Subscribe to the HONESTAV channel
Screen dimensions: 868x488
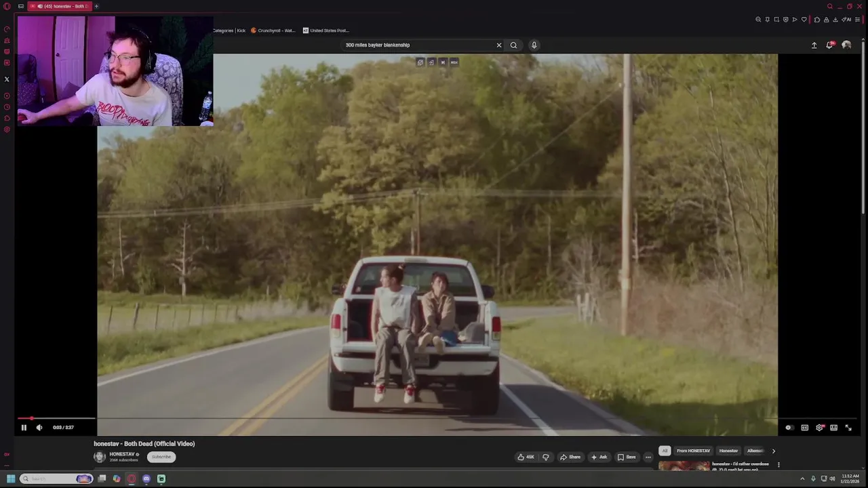161,457
